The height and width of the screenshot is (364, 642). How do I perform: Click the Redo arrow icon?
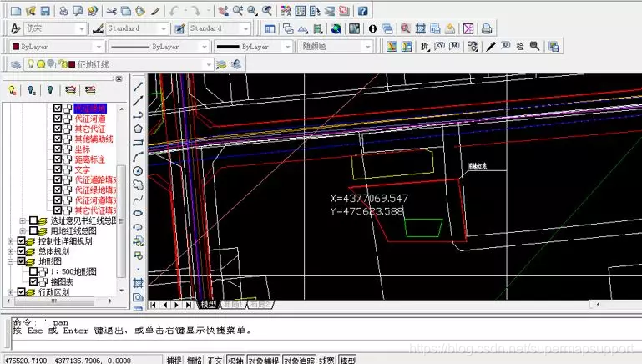pos(196,11)
